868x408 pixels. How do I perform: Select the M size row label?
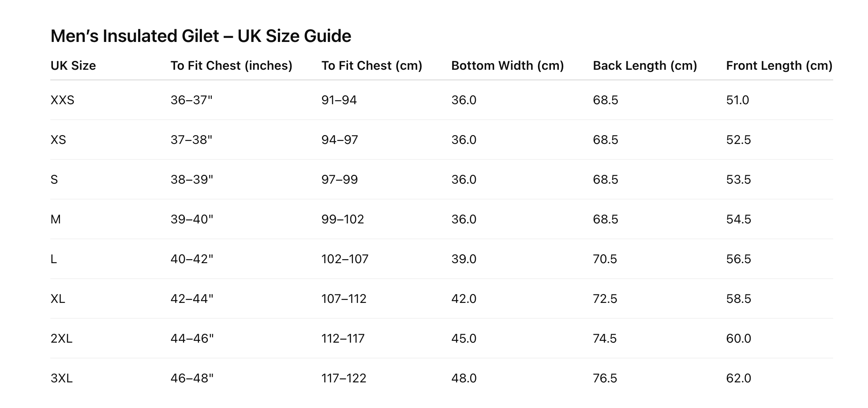56,219
